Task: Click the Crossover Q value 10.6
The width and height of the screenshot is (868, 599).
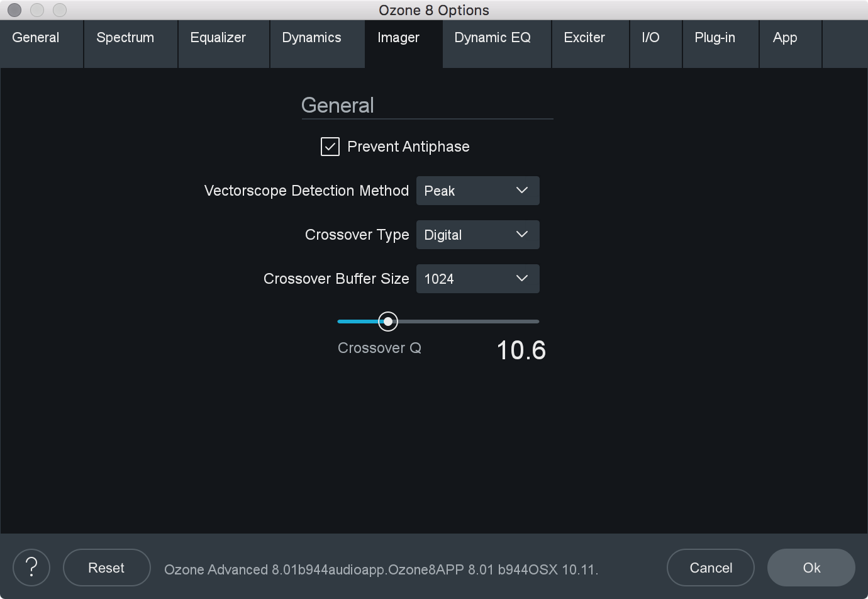Action: click(x=521, y=350)
